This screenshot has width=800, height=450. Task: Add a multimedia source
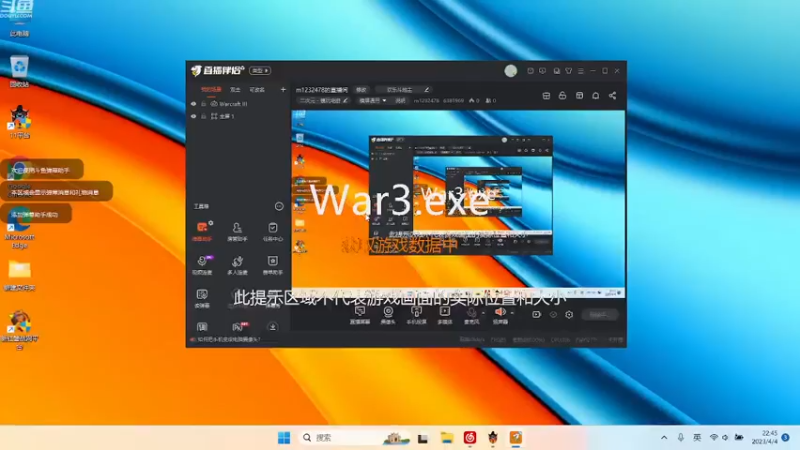pyautogui.click(x=445, y=315)
